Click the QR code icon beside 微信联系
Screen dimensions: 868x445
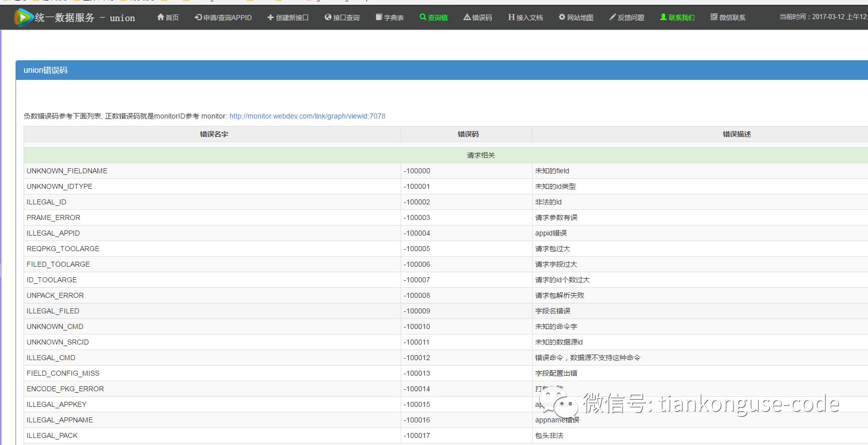(x=714, y=17)
